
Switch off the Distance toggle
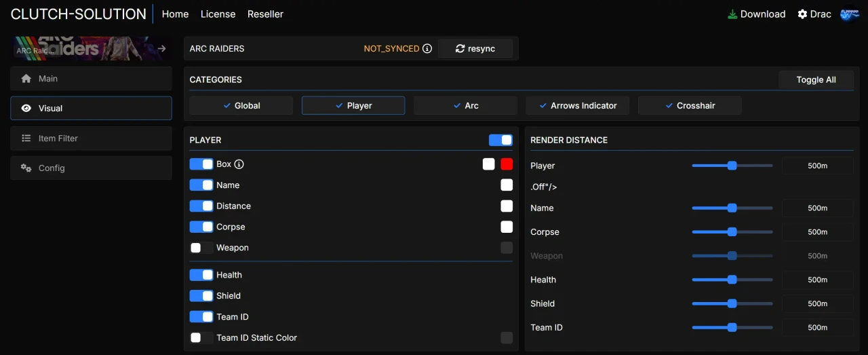click(x=201, y=206)
